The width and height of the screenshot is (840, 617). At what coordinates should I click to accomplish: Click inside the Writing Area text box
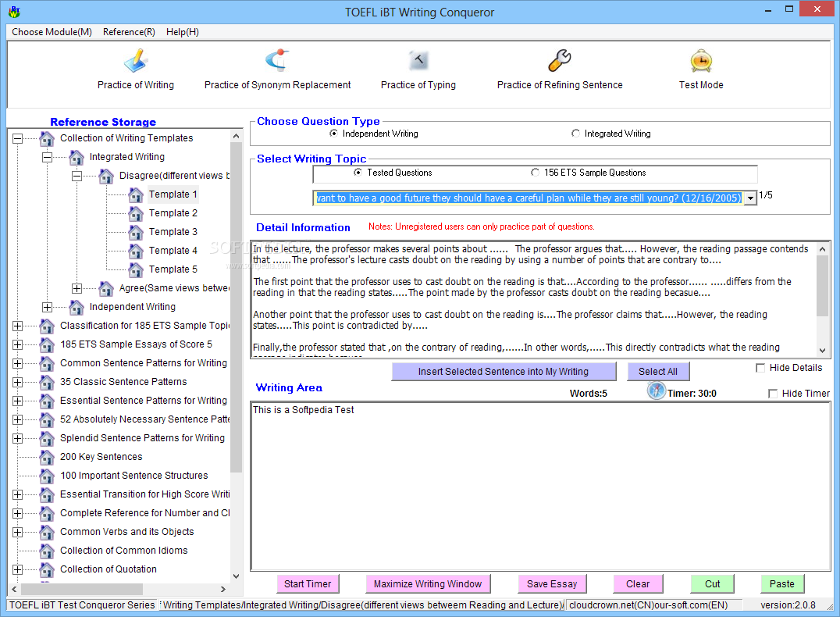click(540, 487)
